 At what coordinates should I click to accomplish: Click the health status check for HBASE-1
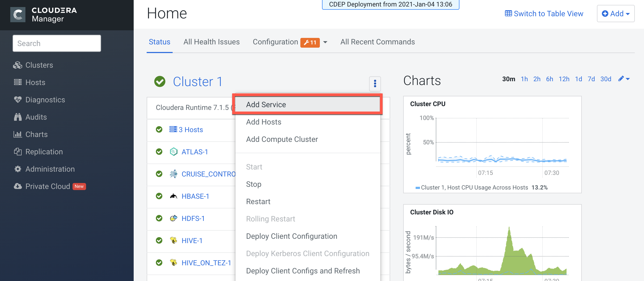pyautogui.click(x=159, y=196)
